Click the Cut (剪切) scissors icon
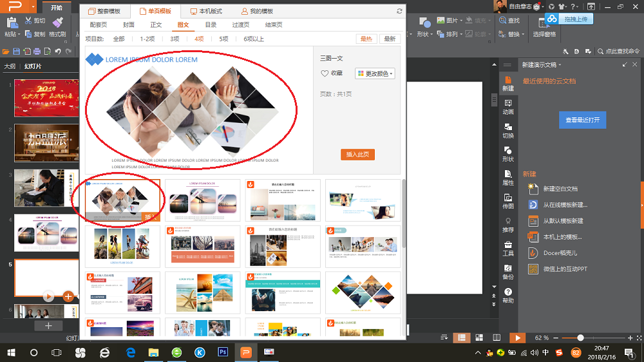The image size is (644, 362). click(28, 20)
